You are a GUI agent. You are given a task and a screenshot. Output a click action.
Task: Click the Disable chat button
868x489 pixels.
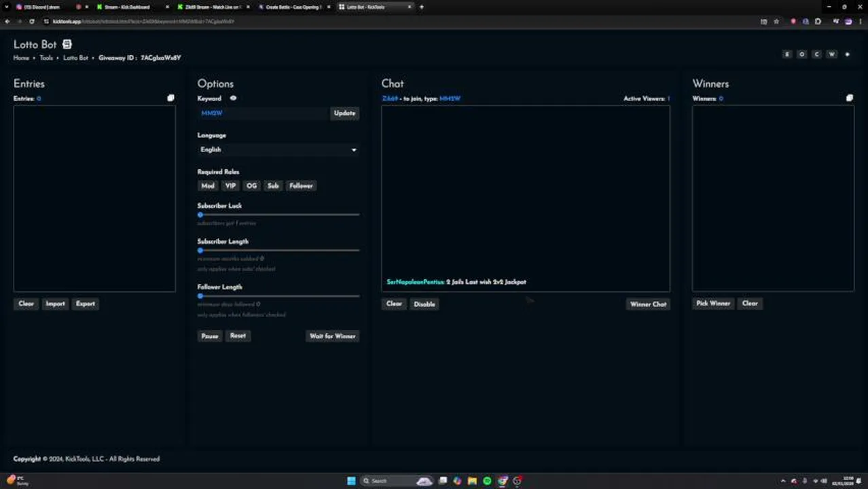(424, 304)
